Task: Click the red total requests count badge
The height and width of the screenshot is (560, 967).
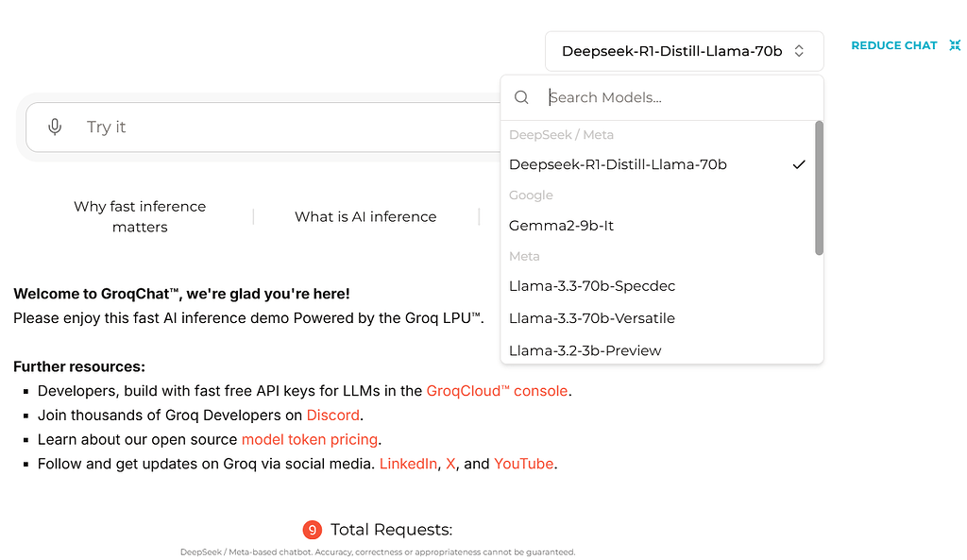Action: [312, 530]
